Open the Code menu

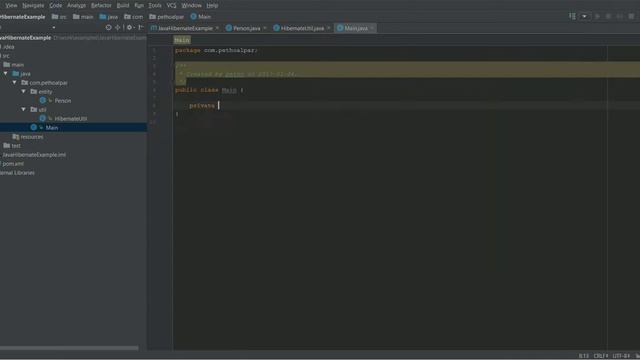point(56,5)
